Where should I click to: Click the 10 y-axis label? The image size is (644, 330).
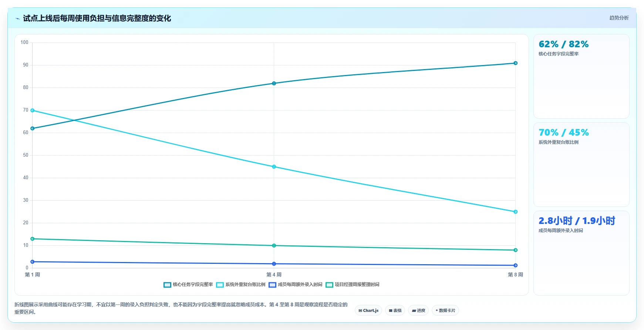(26, 245)
